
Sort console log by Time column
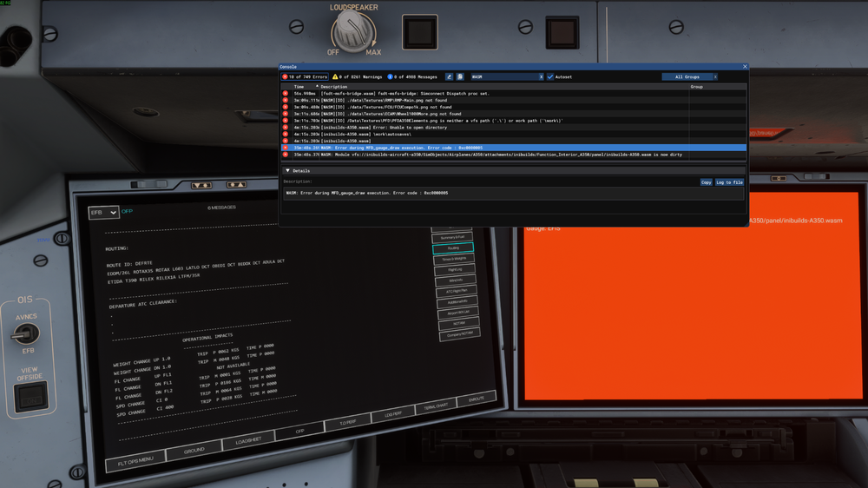click(x=299, y=87)
